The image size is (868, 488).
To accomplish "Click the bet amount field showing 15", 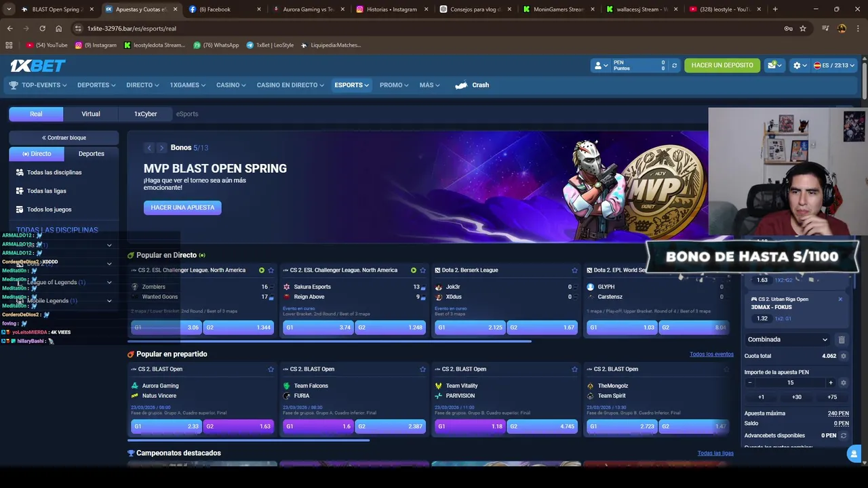I will click(x=790, y=383).
